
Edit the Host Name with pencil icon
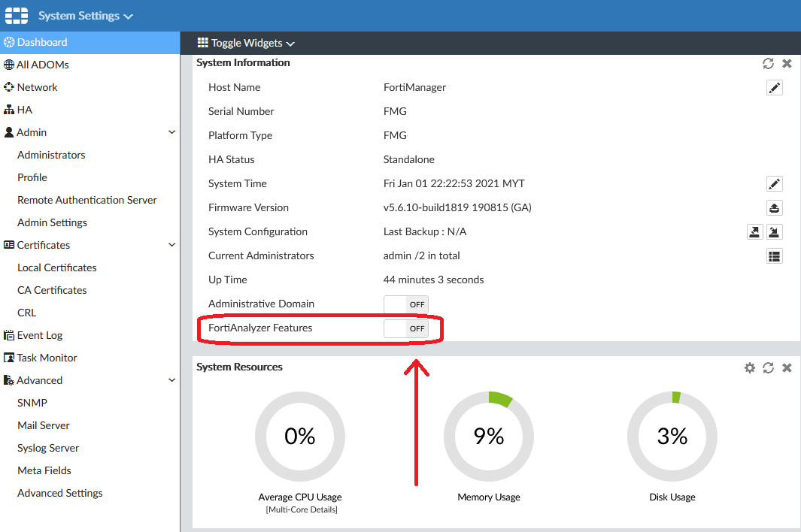point(774,88)
